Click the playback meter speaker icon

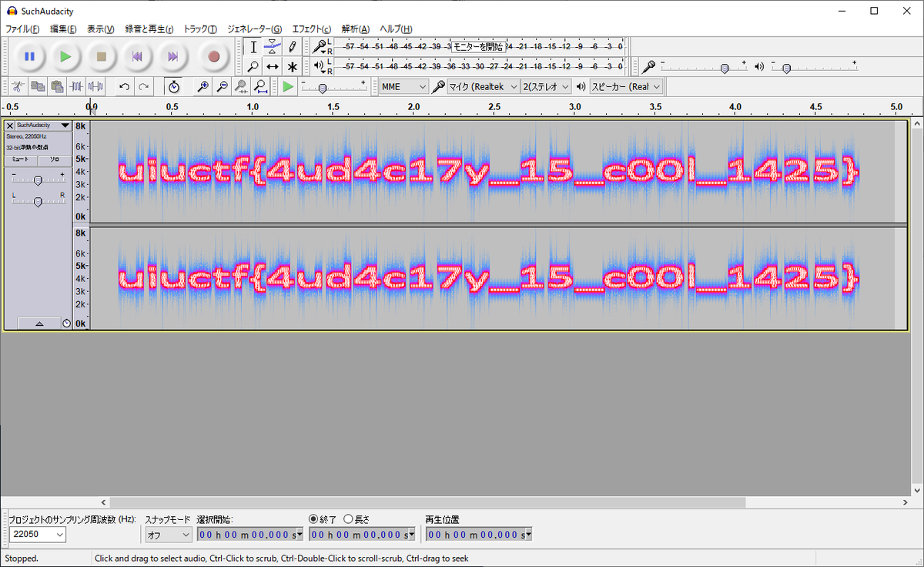[x=319, y=66]
